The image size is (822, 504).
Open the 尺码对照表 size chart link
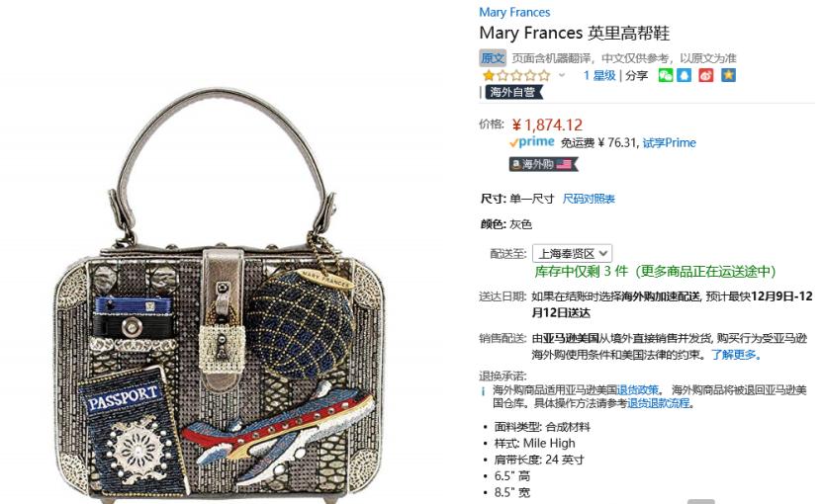pyautogui.click(x=589, y=199)
